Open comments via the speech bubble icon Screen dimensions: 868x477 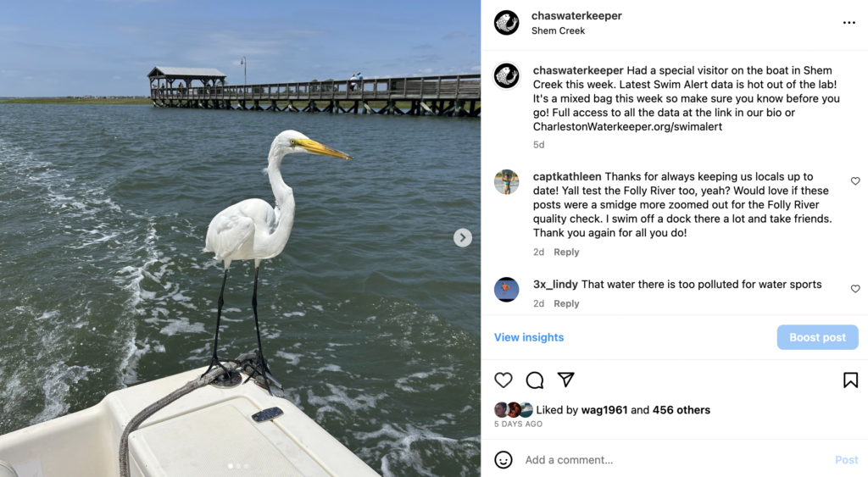pyautogui.click(x=535, y=380)
